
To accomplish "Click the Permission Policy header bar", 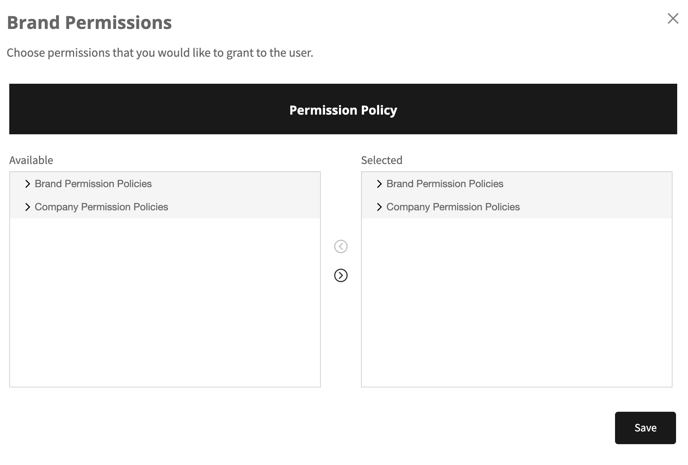I will (343, 110).
